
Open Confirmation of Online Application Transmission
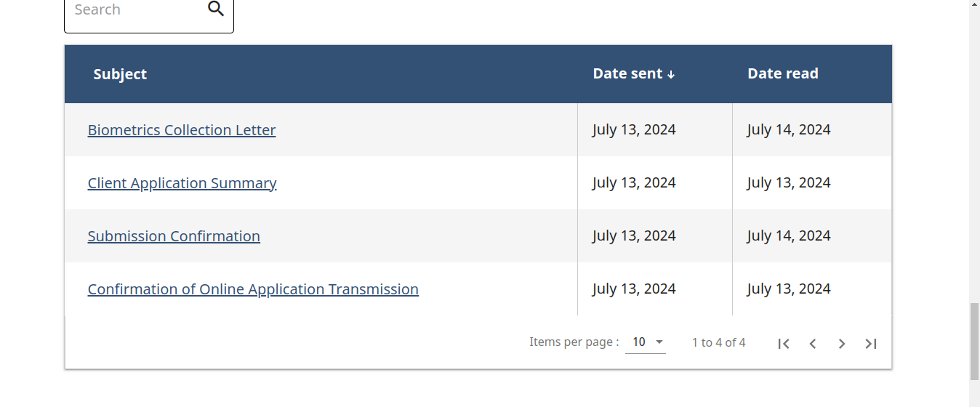point(253,289)
